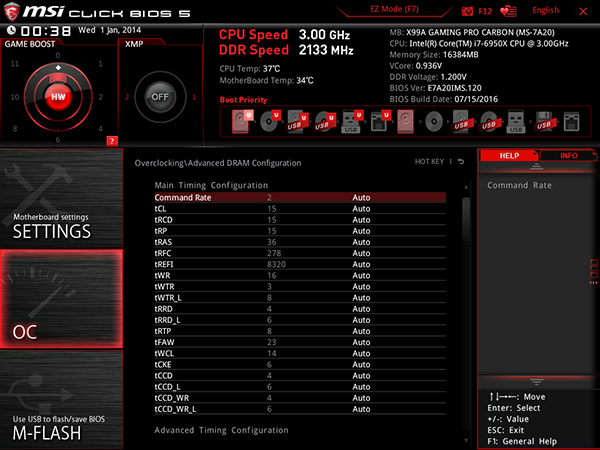Viewport: 600px width, 450px height.
Task: Click the Auto value for tWCL
Action: (x=361, y=353)
